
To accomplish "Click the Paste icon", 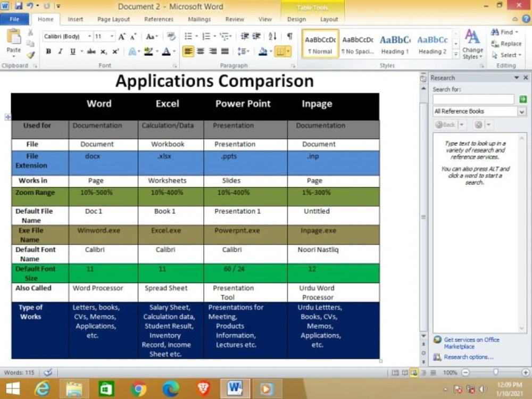I will tap(14, 37).
